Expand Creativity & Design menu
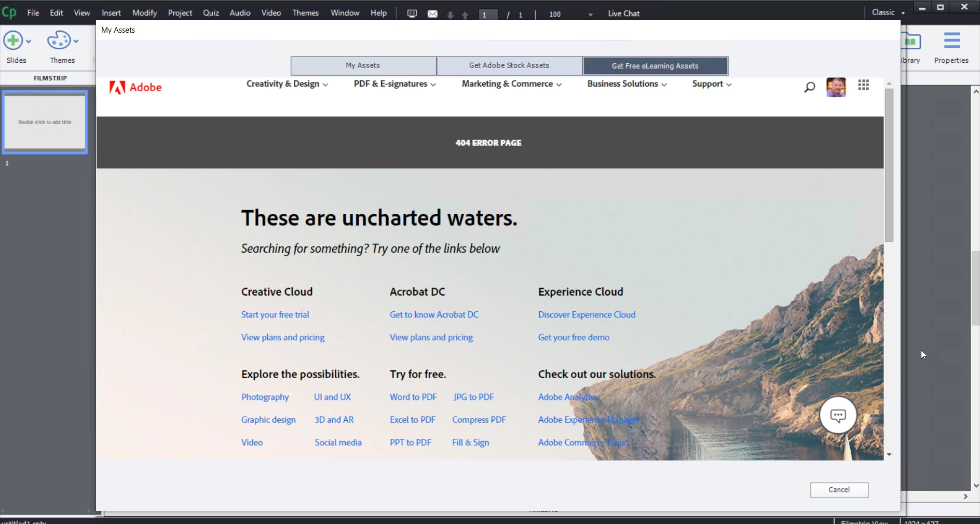 tap(287, 84)
